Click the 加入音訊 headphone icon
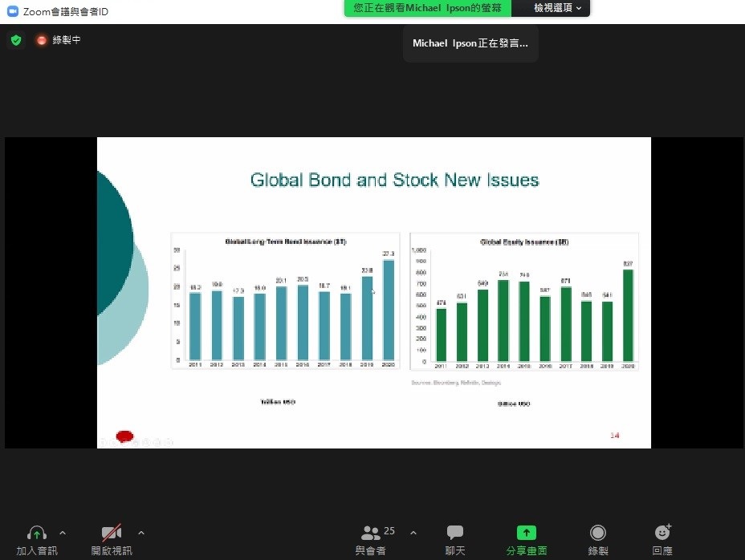 coord(37,534)
